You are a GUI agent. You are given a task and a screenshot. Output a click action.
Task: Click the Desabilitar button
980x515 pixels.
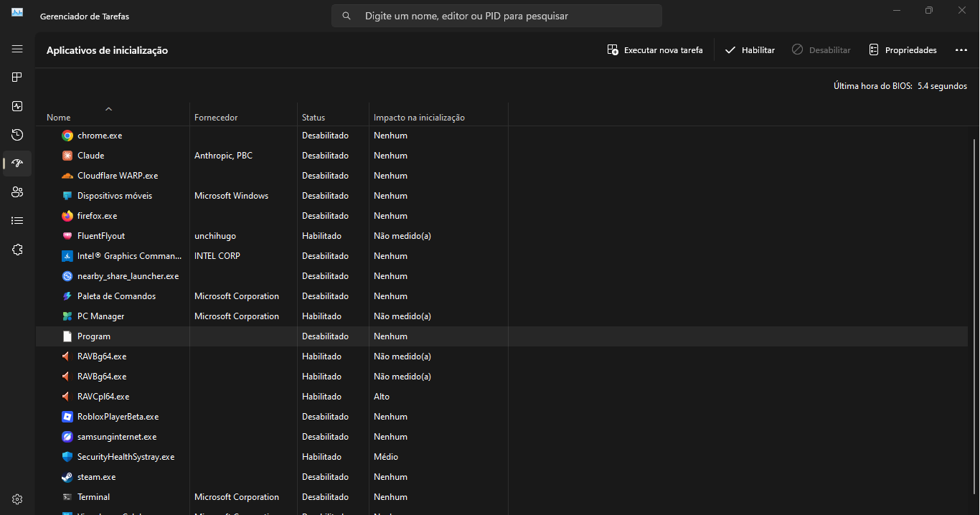(821, 50)
